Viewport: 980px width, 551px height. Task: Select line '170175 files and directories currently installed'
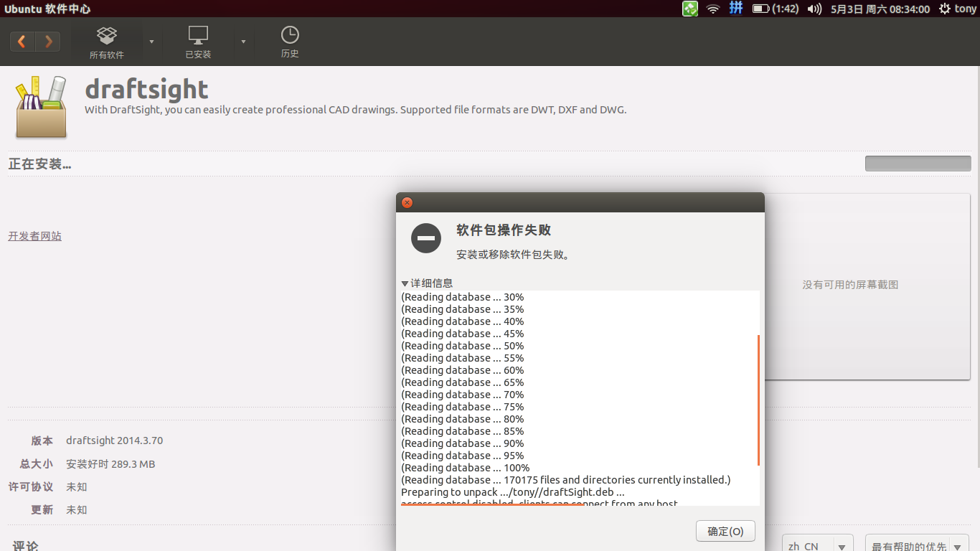(x=616, y=480)
